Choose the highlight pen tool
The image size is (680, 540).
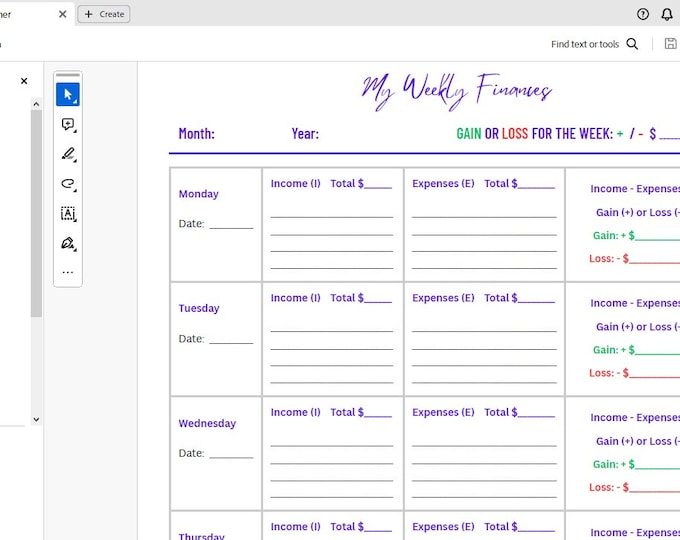point(68,154)
